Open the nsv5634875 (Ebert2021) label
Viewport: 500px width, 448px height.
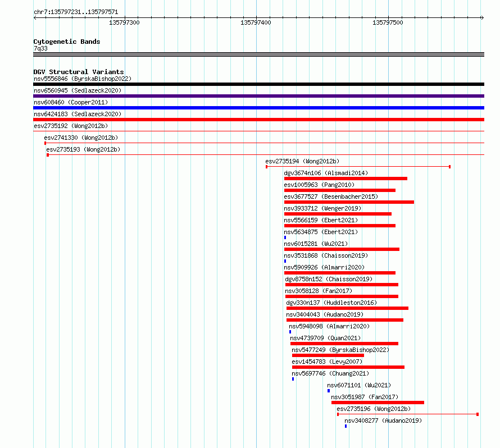[321, 232]
